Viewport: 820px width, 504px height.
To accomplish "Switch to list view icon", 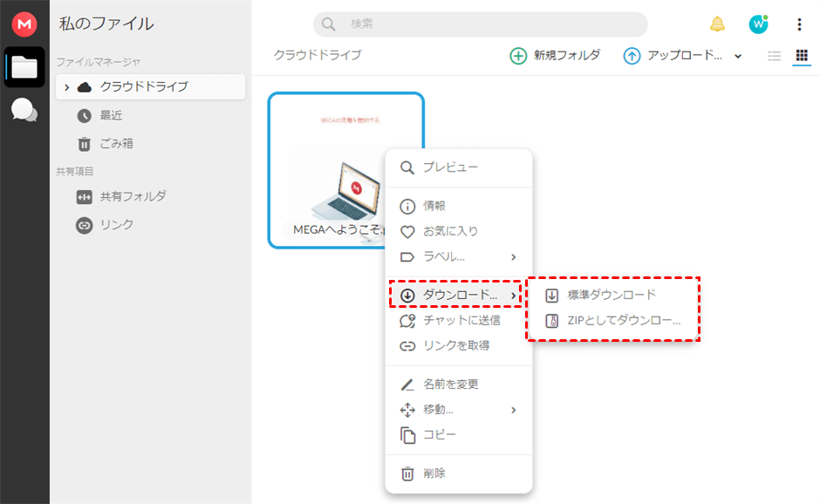I will coord(774,56).
